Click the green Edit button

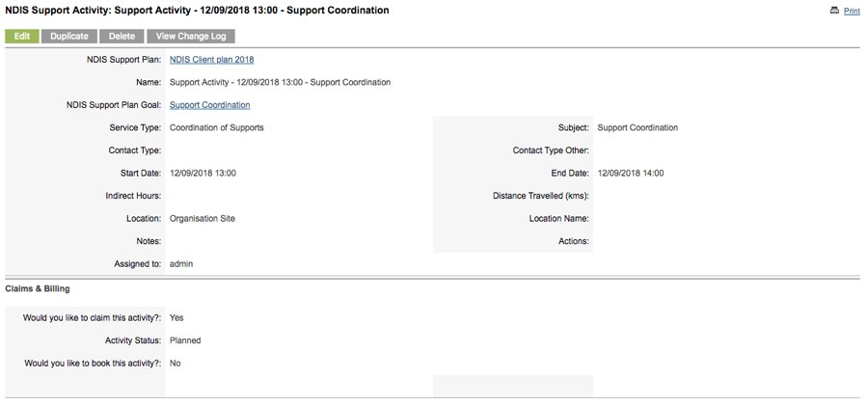click(22, 36)
